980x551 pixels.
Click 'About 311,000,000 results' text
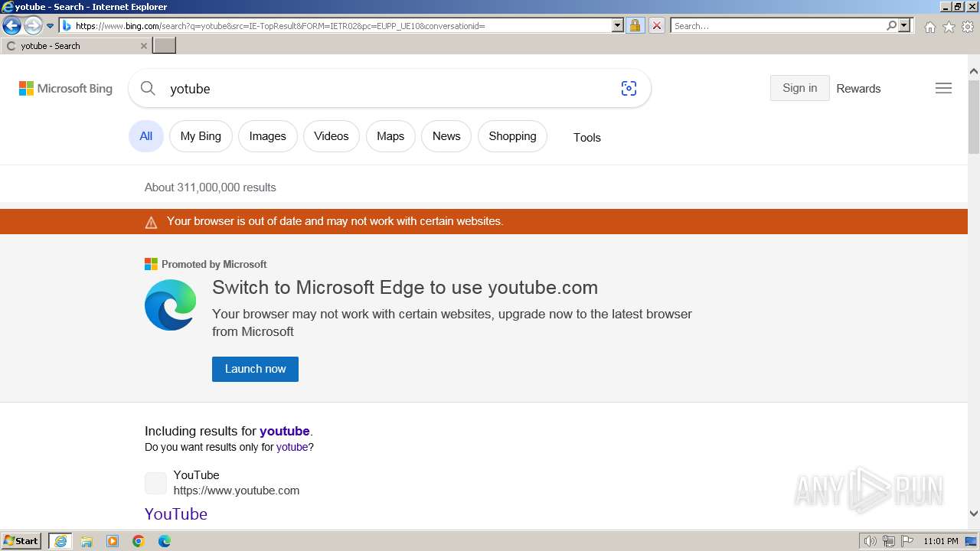coord(211,187)
